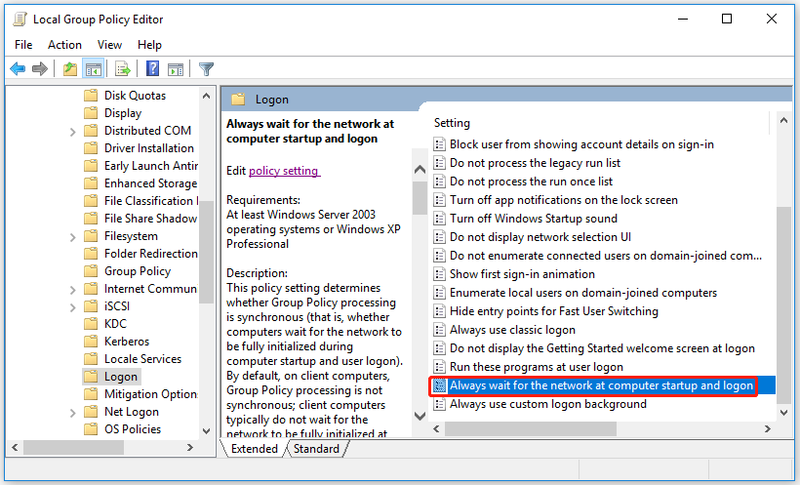This screenshot has width=800, height=485.
Task: Switch to the Standard tab
Action: [x=316, y=449]
